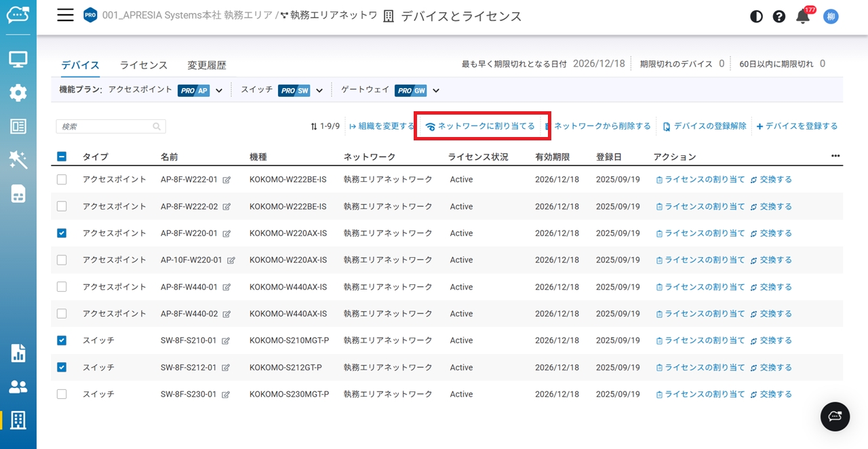Image resolution: width=868 pixels, height=449 pixels.
Task: Edit name of AP-8F-W222-01 pencil icon
Action: (226, 180)
